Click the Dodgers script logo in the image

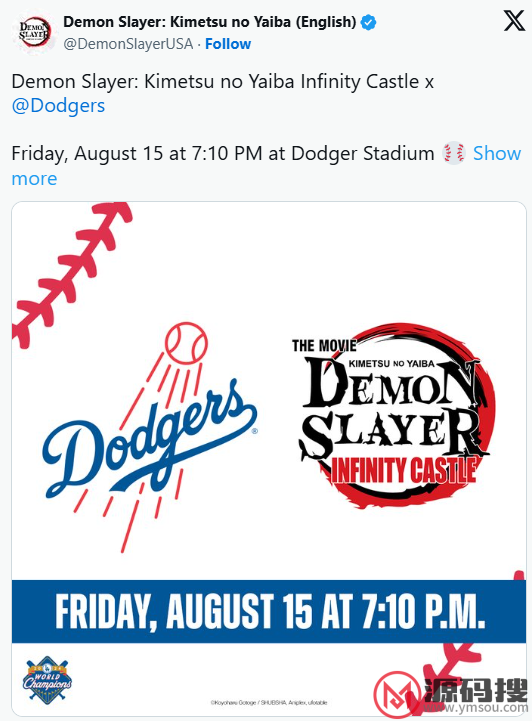149,437
